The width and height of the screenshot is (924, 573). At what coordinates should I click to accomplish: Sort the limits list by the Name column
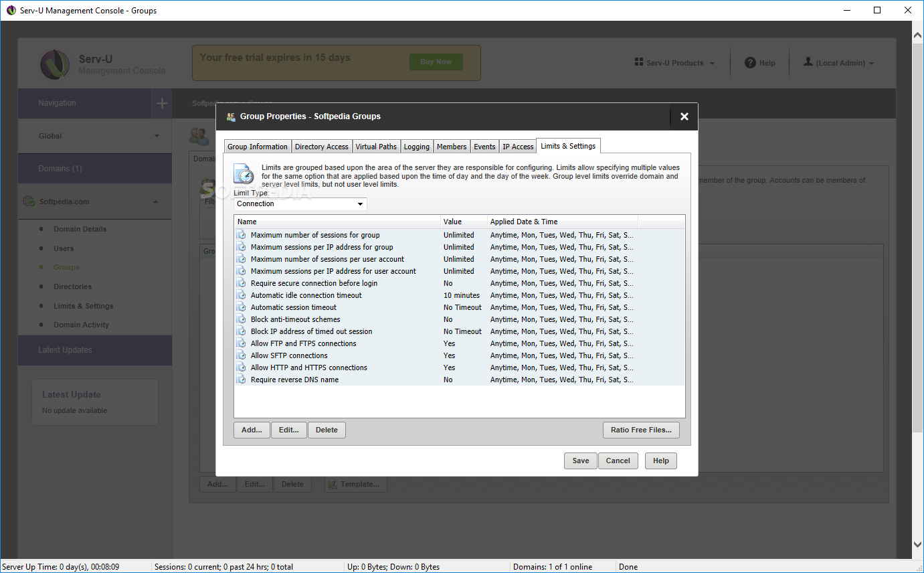[337, 222]
